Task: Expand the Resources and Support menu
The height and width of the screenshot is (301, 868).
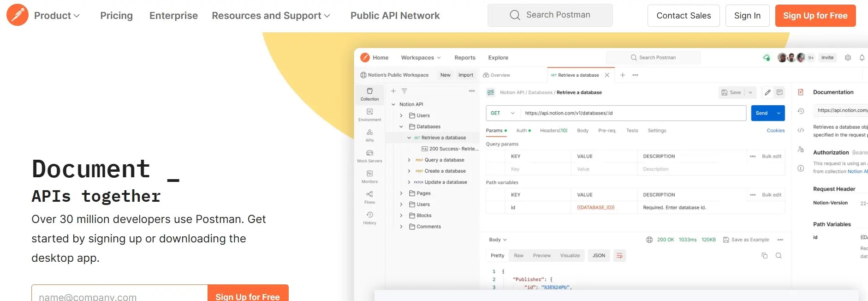Action: [x=271, y=16]
